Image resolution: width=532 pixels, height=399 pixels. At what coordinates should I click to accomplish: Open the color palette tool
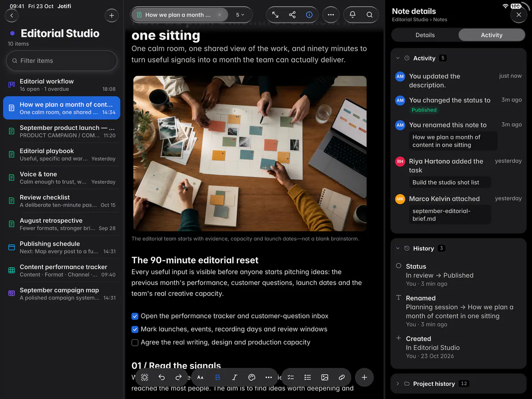252,377
